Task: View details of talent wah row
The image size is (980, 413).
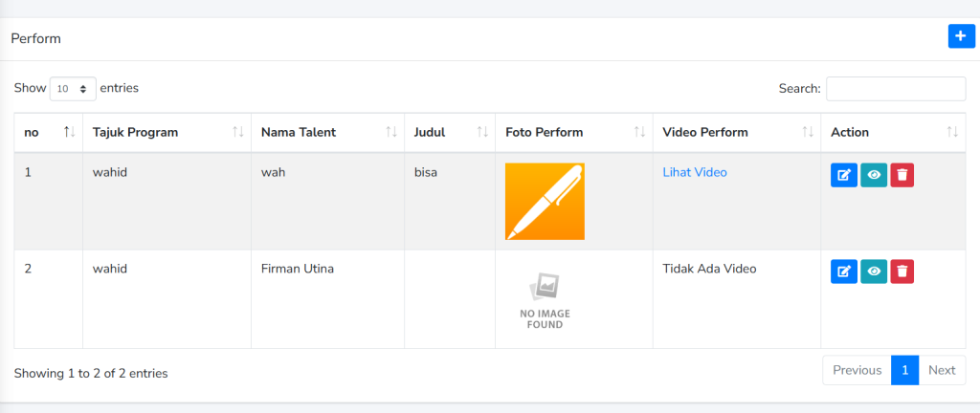Action: coord(873,175)
